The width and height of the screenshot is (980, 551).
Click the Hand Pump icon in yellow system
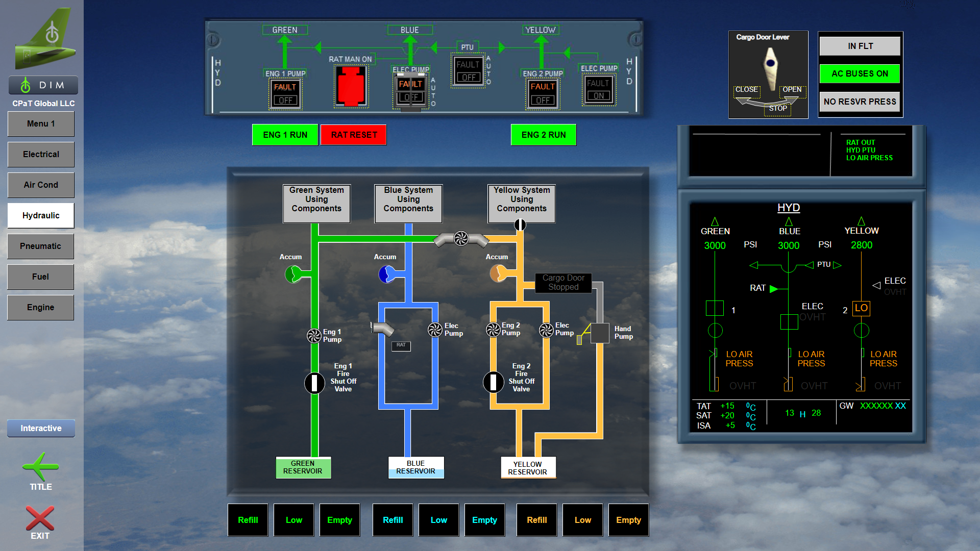[600, 334]
